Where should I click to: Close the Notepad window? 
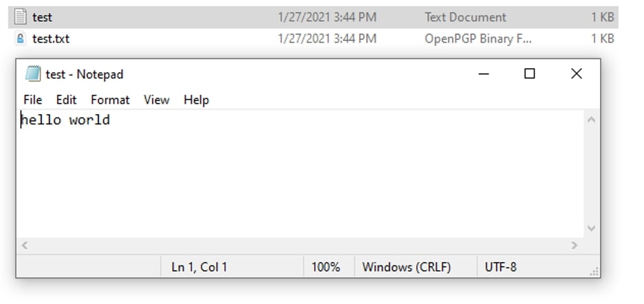coord(577,74)
